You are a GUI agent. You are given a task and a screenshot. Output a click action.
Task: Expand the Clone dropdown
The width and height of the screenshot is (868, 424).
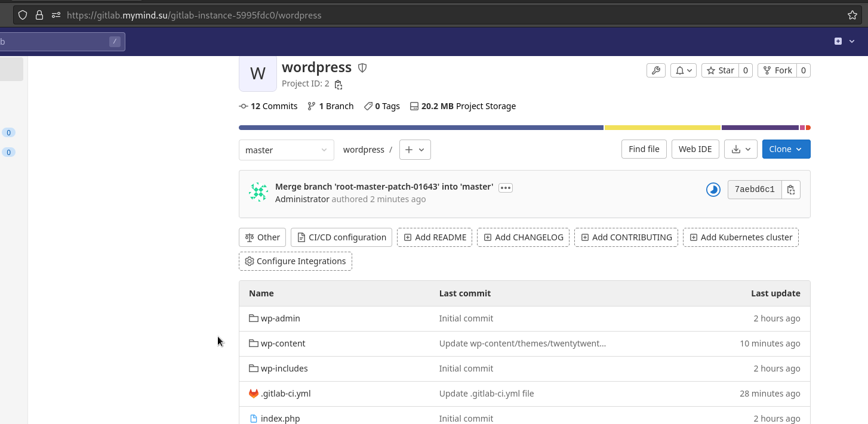pos(786,149)
